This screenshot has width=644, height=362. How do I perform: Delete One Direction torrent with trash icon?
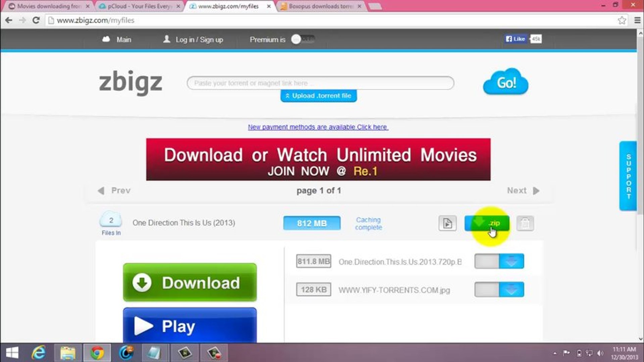(x=525, y=224)
